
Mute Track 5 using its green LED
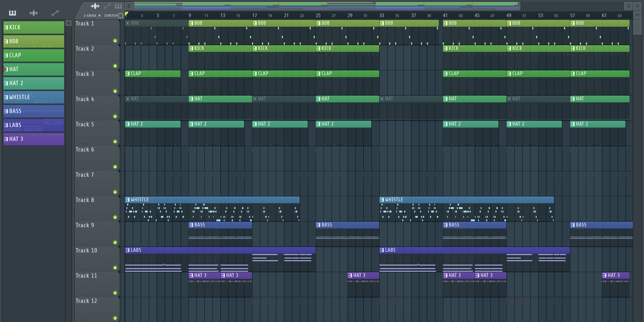click(x=115, y=142)
